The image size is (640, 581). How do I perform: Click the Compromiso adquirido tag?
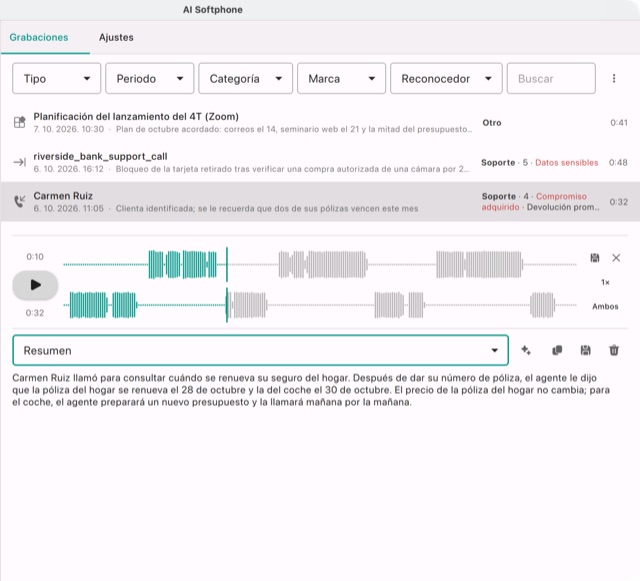coord(534,202)
